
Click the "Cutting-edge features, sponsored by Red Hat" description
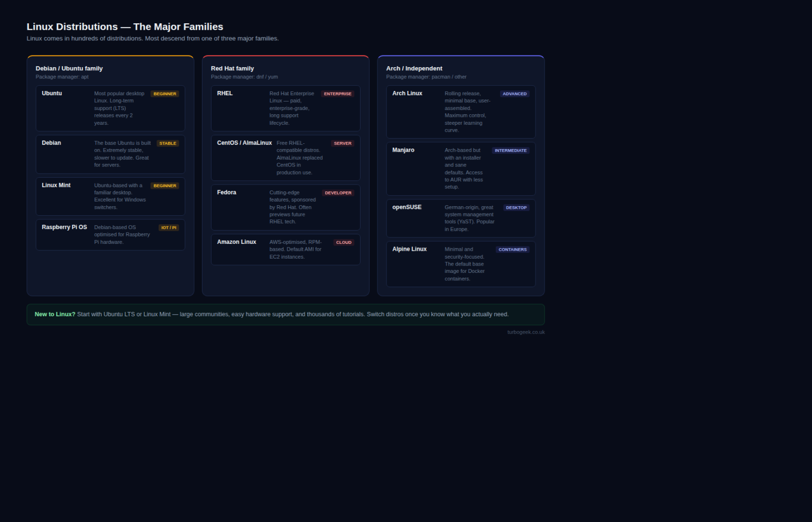(x=293, y=207)
